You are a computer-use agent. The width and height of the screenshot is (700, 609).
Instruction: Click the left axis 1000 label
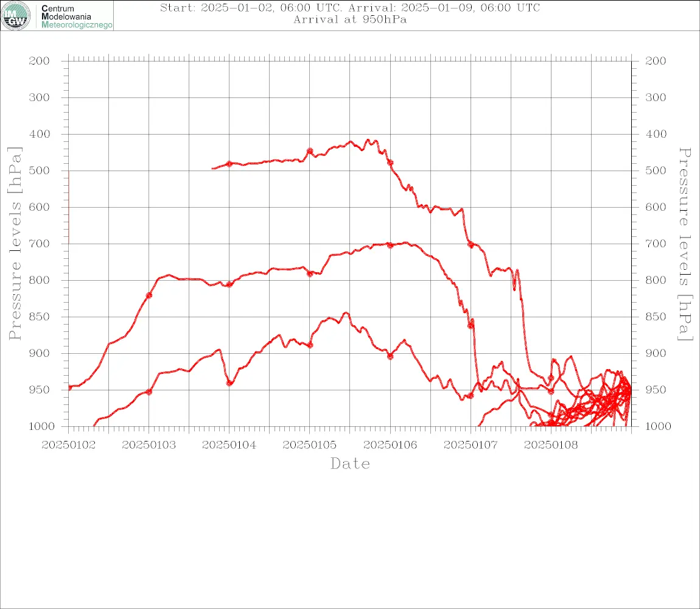point(41,426)
